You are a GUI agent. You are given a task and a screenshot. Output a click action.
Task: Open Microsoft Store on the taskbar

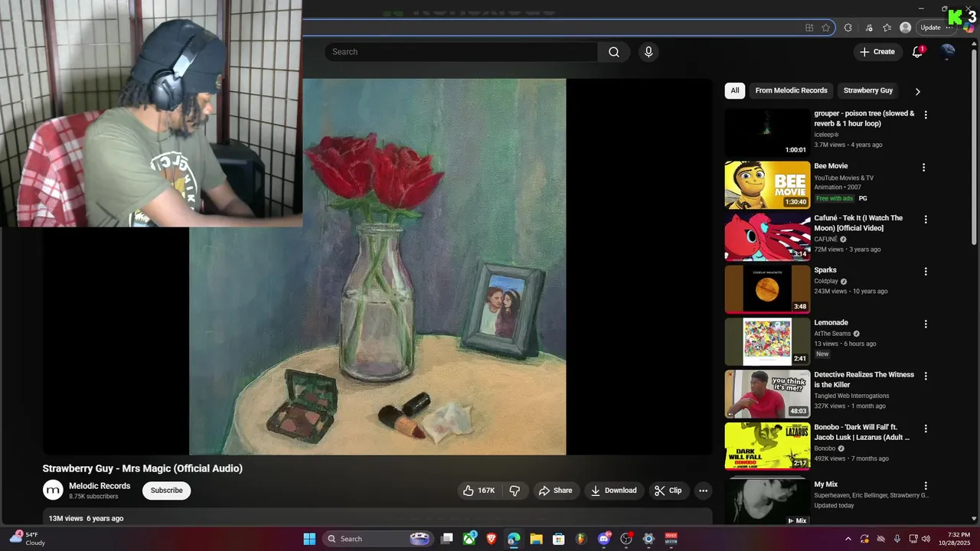[558, 539]
